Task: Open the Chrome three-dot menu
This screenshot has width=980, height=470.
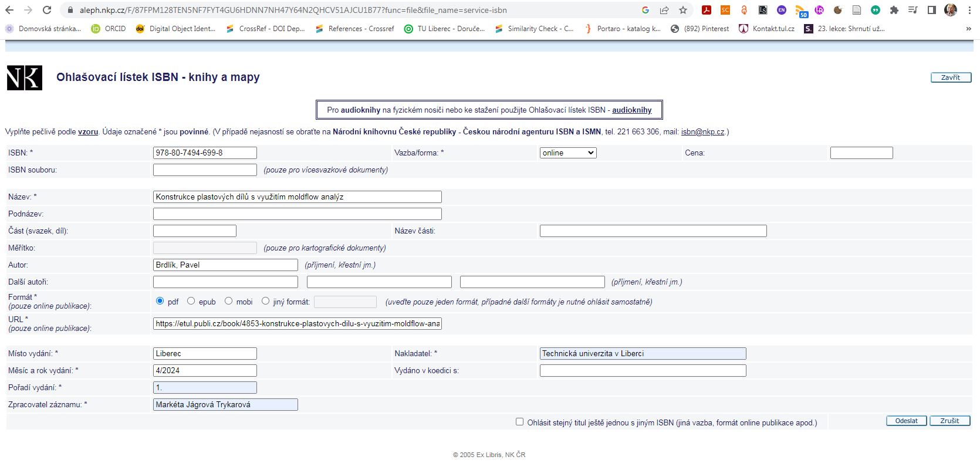Action: [969, 10]
